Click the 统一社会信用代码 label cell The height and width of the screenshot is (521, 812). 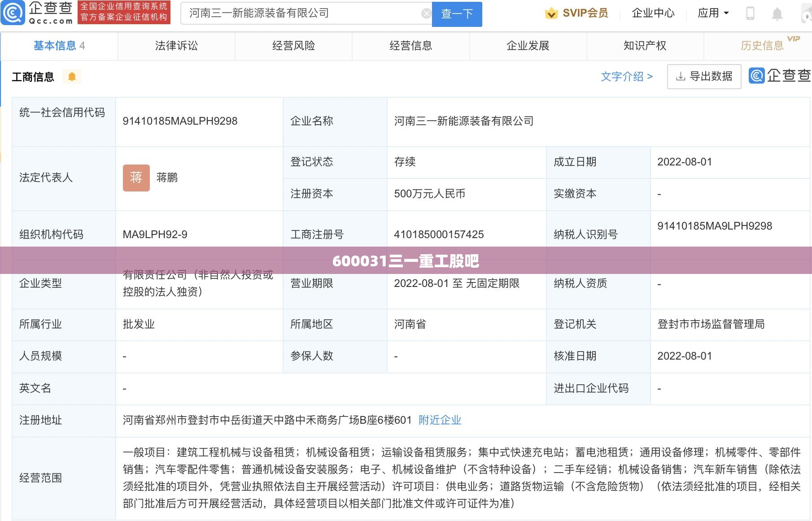(64, 121)
